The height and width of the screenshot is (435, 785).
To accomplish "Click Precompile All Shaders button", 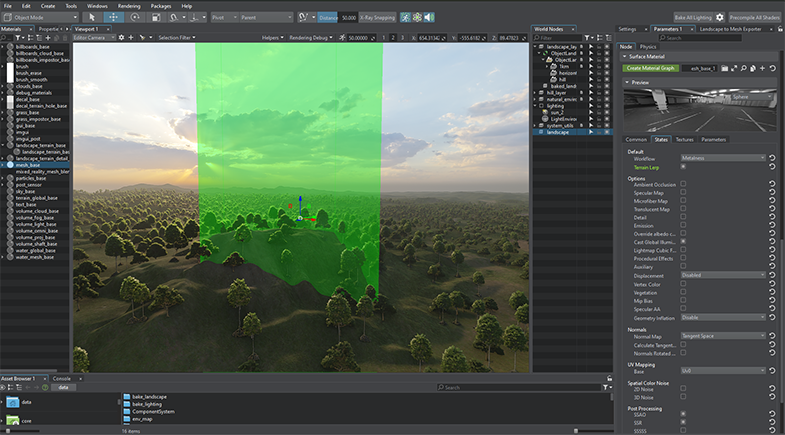I will (754, 18).
